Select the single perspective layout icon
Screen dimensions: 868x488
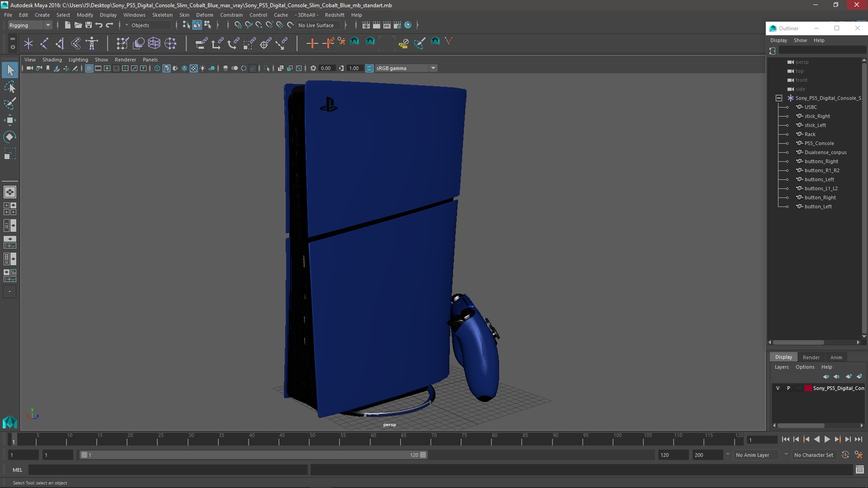click(10, 192)
